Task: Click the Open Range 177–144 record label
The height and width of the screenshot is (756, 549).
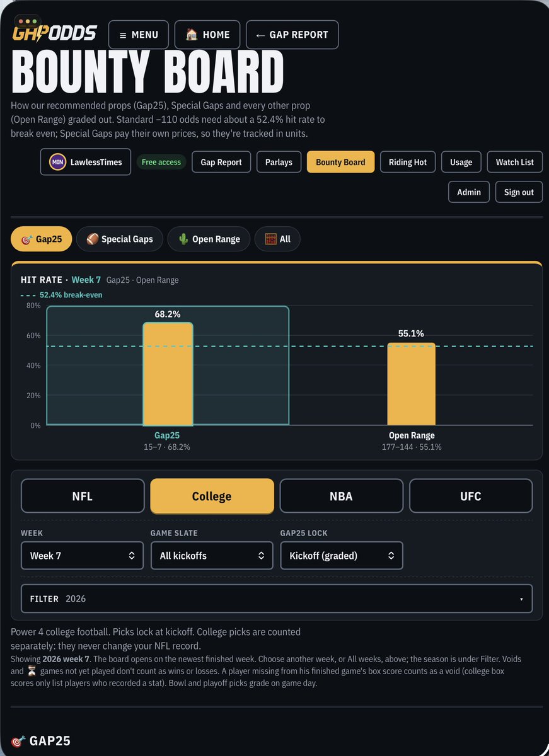Action: [412, 447]
